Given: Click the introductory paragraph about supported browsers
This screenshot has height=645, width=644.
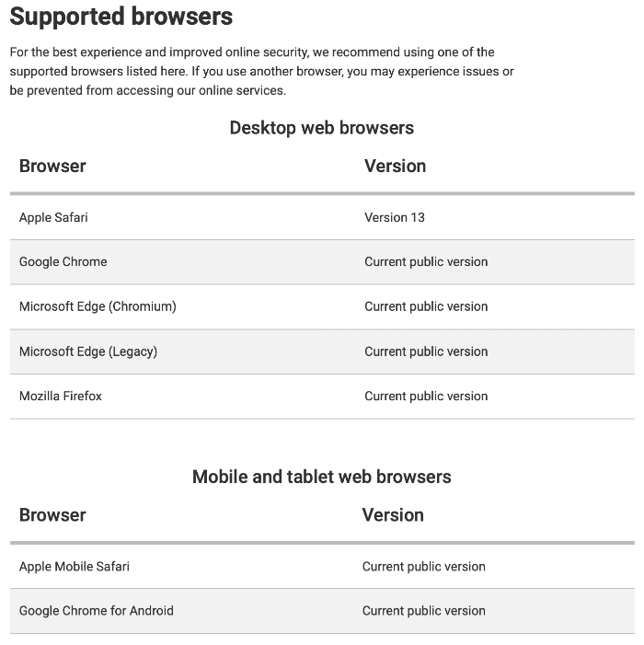Looking at the screenshot, I should (x=261, y=71).
